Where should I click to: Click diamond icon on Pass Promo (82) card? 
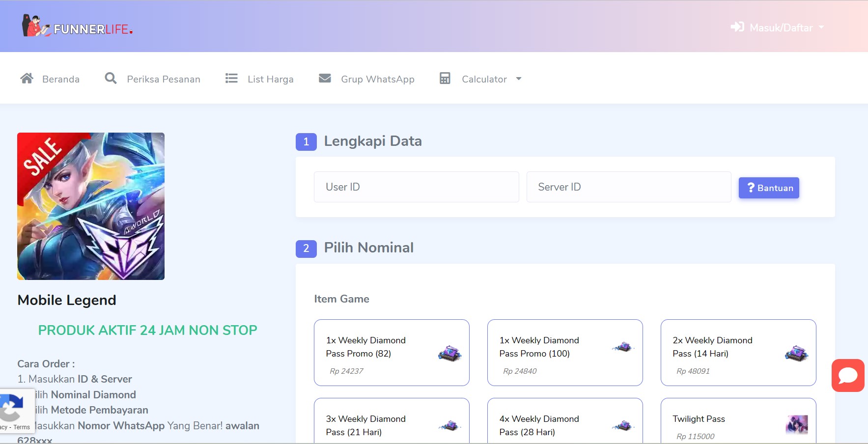click(x=449, y=353)
